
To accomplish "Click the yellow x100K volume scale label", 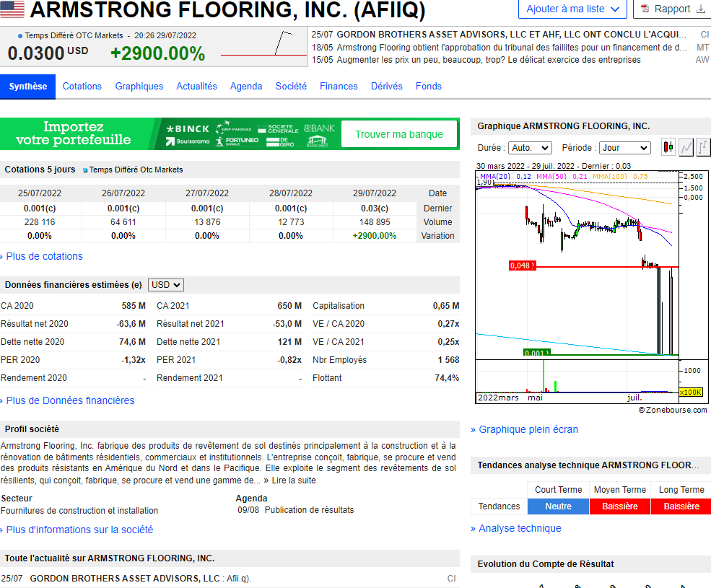I will pos(691,392).
